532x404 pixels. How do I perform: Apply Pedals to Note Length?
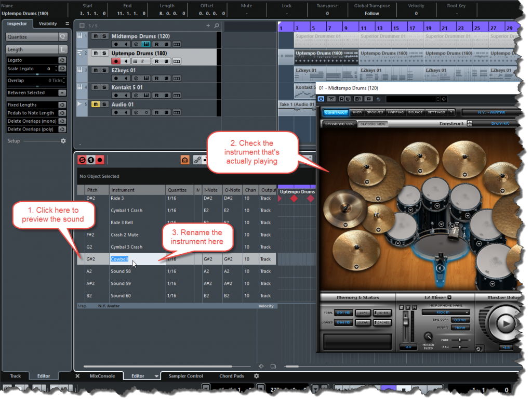(62, 113)
